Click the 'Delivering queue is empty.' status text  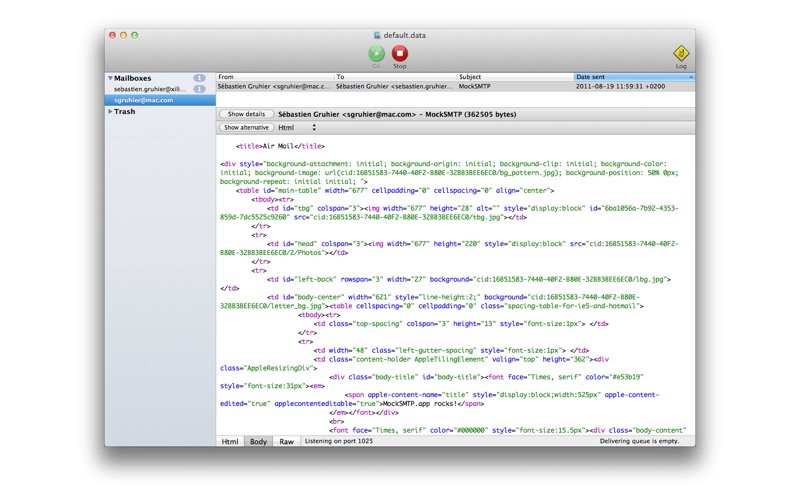(639, 441)
